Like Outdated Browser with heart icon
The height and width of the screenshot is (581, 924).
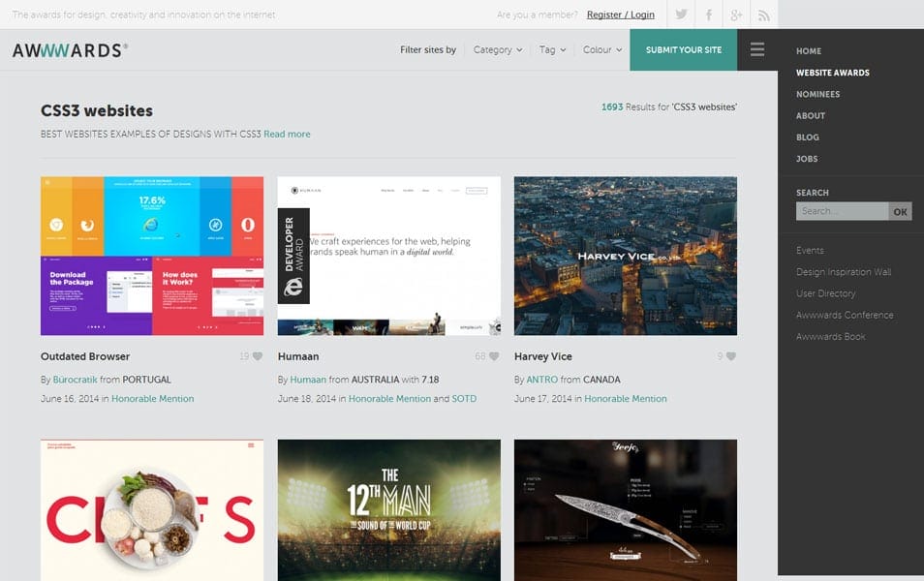click(x=258, y=356)
